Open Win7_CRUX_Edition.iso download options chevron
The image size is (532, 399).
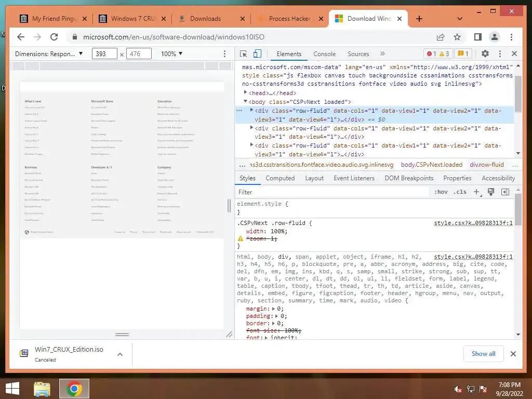(x=120, y=354)
